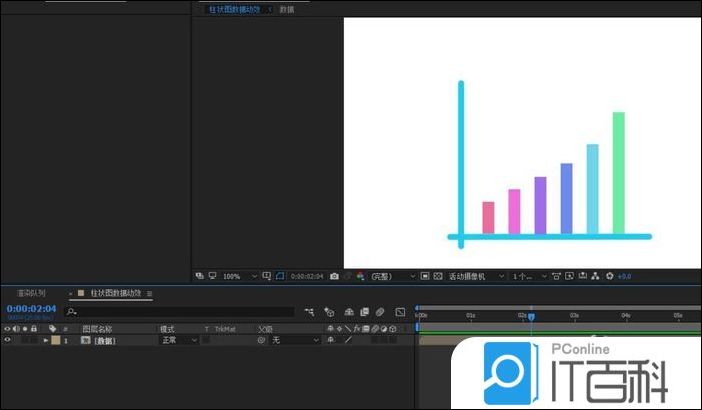Switch to the 渲染队列 tab

point(30,294)
